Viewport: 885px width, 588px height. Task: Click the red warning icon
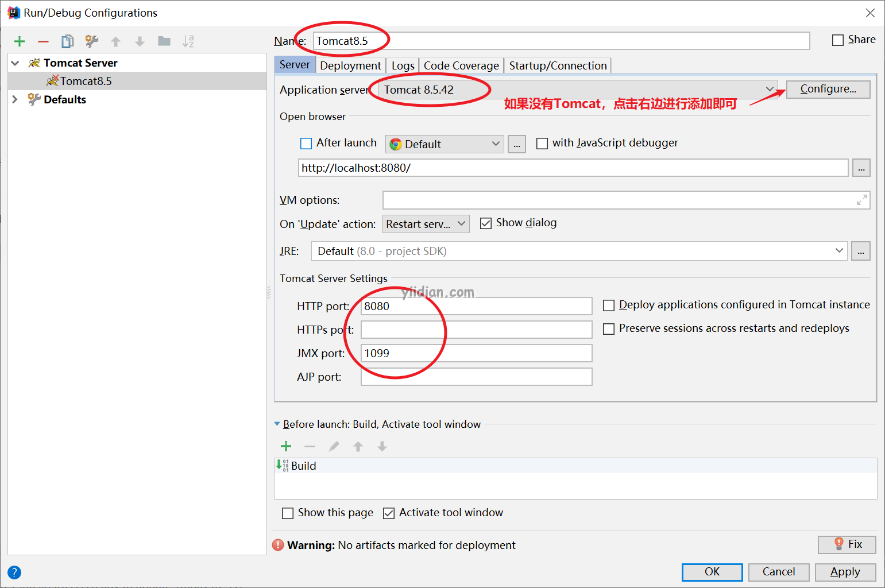coord(278,545)
